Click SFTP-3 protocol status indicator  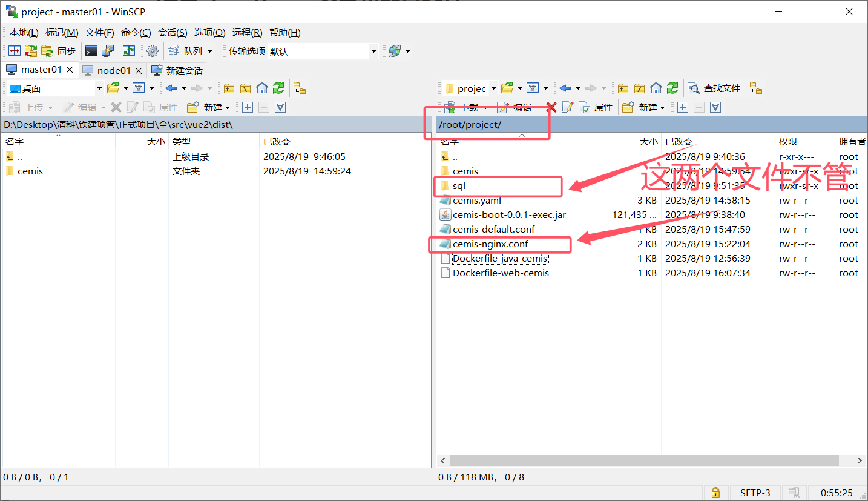click(755, 493)
